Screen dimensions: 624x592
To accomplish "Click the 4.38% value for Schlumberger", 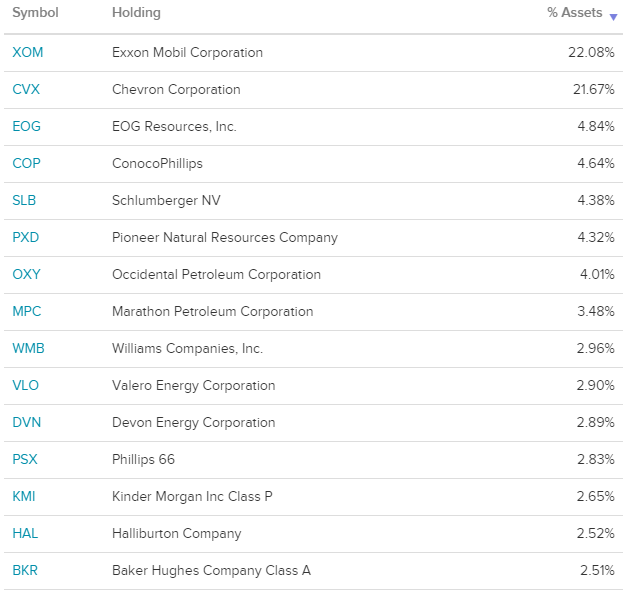I will point(596,200).
